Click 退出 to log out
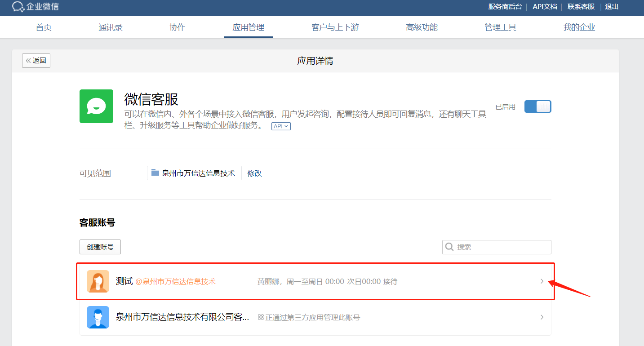 click(612, 7)
